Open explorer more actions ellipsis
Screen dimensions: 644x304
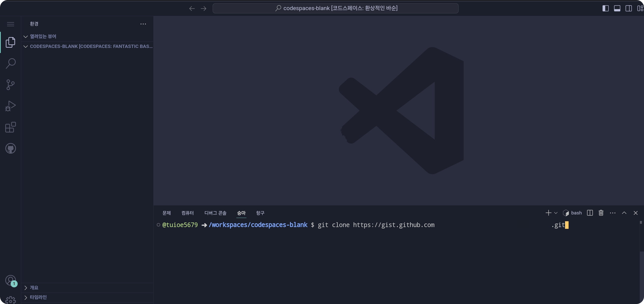[143, 24]
